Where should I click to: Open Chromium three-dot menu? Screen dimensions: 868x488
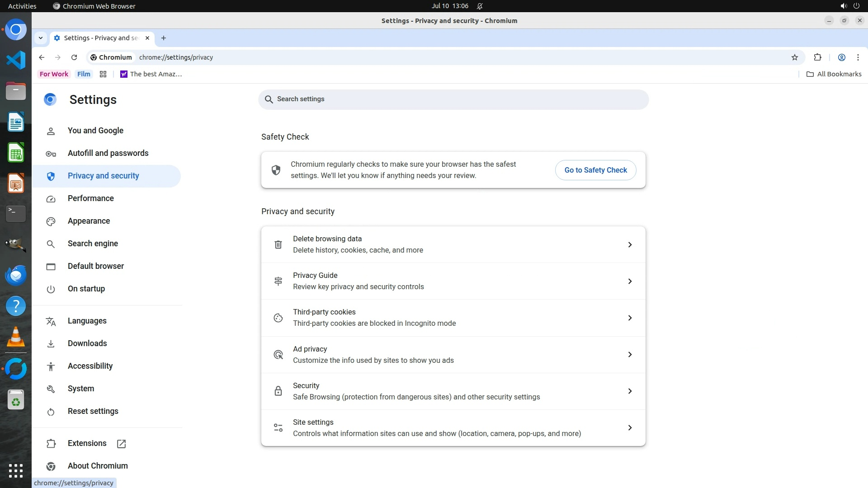(858, 57)
